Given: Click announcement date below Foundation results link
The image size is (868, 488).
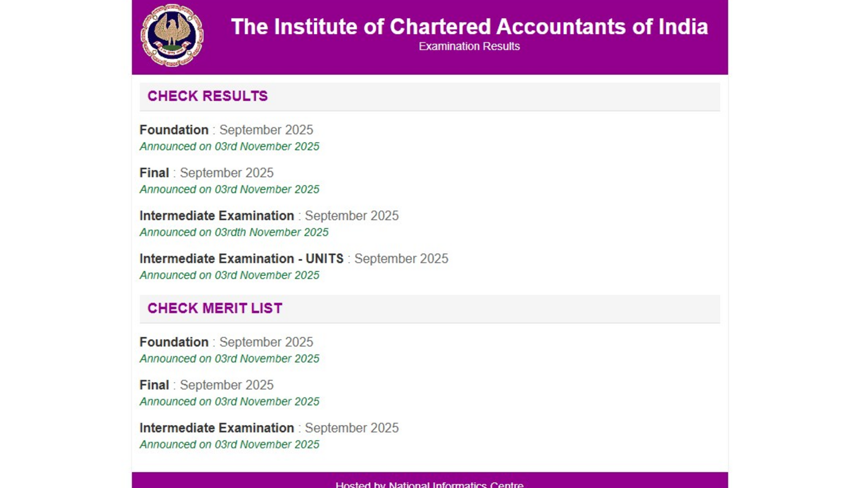Looking at the screenshot, I should point(229,146).
